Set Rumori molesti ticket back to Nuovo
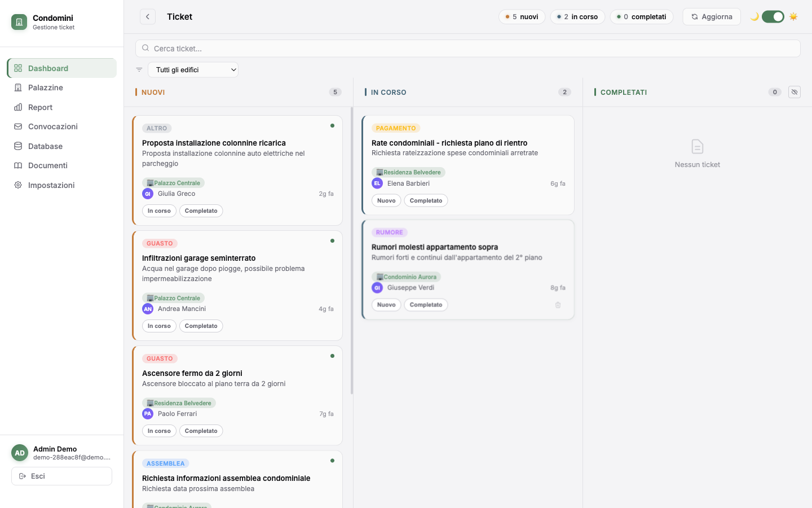The height and width of the screenshot is (508, 812). point(386,305)
